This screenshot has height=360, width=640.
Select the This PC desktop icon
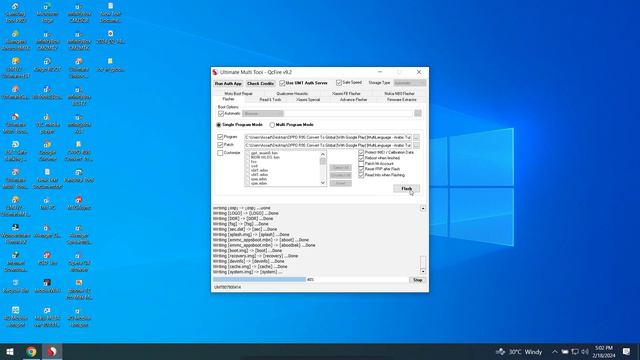[47, 203]
